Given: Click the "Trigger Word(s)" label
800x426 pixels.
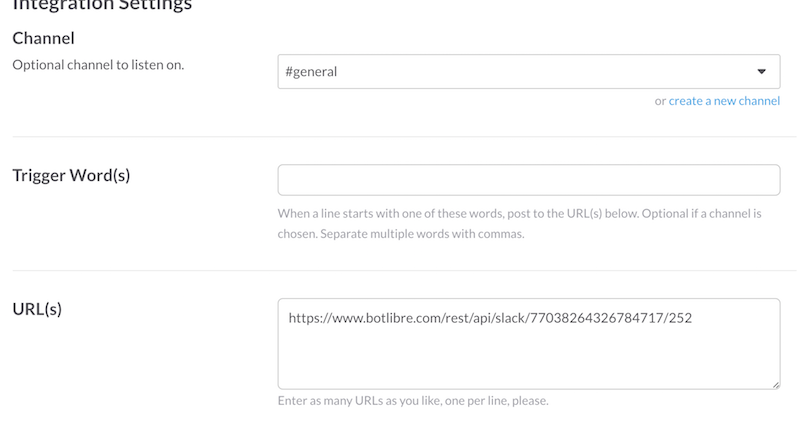Looking at the screenshot, I should [71, 176].
